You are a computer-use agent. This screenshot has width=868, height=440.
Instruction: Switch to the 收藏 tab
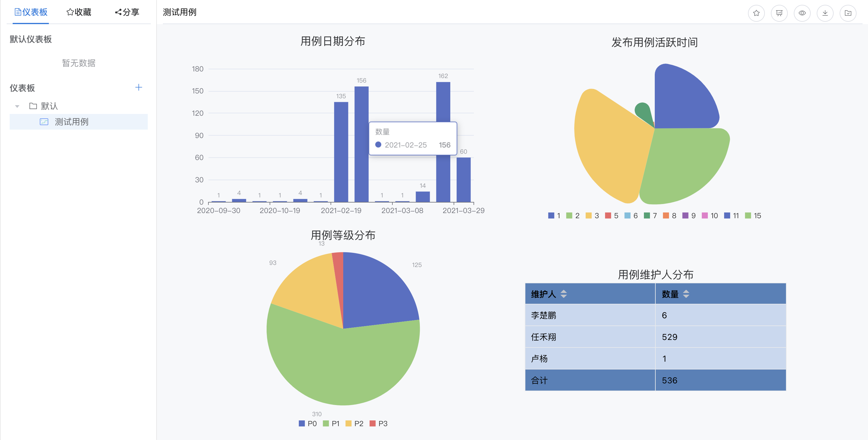pyautogui.click(x=79, y=12)
